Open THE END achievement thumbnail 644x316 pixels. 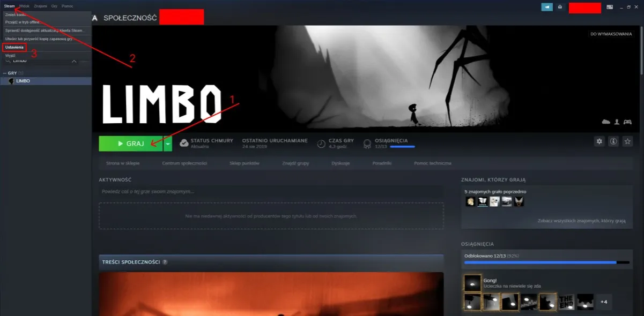coord(567,302)
